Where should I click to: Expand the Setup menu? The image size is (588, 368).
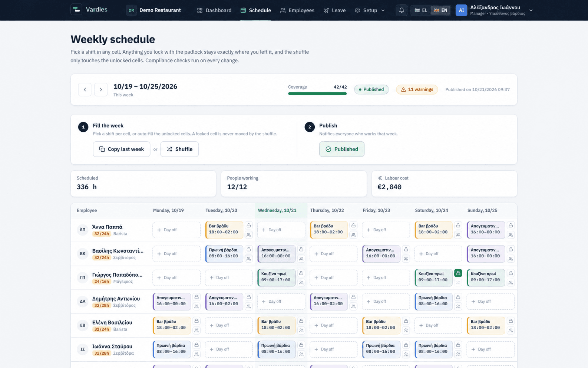point(370,10)
